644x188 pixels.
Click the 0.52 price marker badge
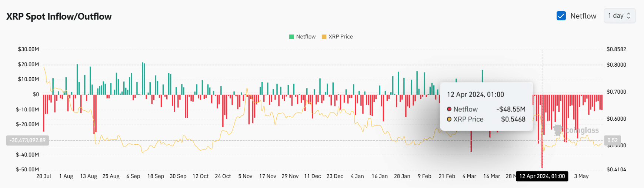613,140
